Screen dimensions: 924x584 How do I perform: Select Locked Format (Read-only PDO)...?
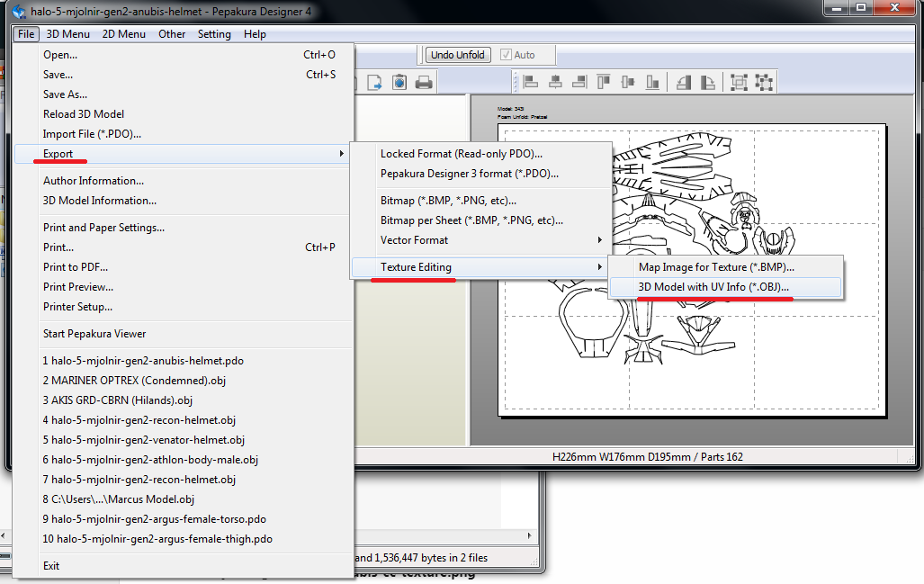[x=480, y=154]
